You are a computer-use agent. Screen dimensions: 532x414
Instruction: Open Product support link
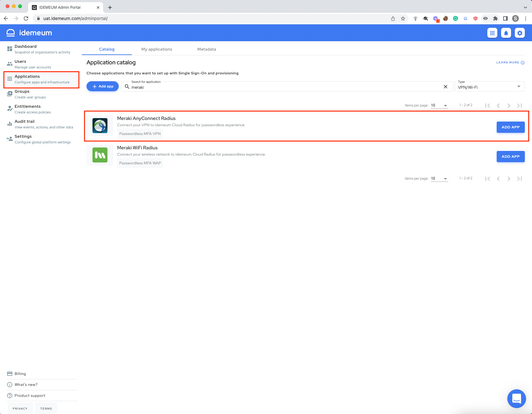pyautogui.click(x=42, y=396)
